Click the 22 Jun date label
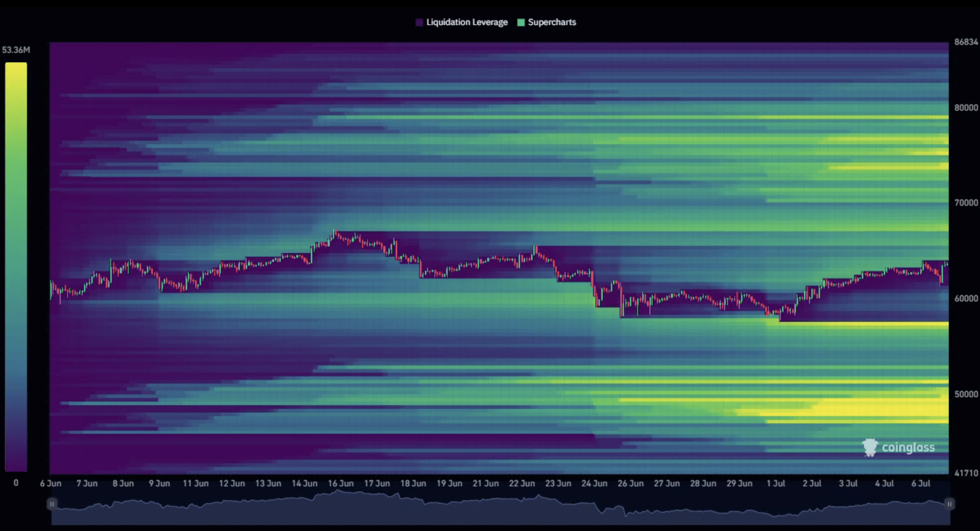 click(522, 484)
